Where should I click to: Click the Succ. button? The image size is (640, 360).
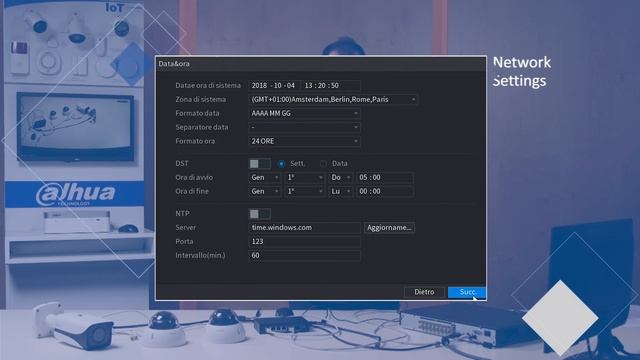pos(467,292)
